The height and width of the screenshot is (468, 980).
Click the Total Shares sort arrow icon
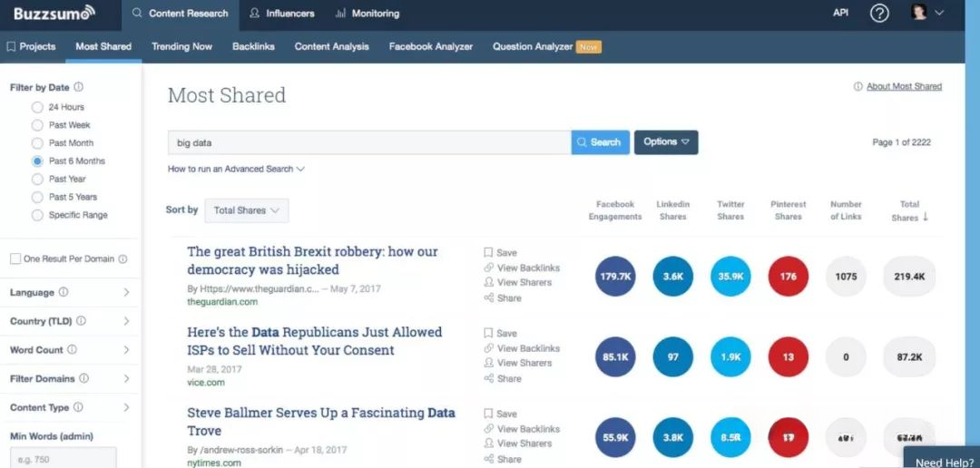pos(926,217)
